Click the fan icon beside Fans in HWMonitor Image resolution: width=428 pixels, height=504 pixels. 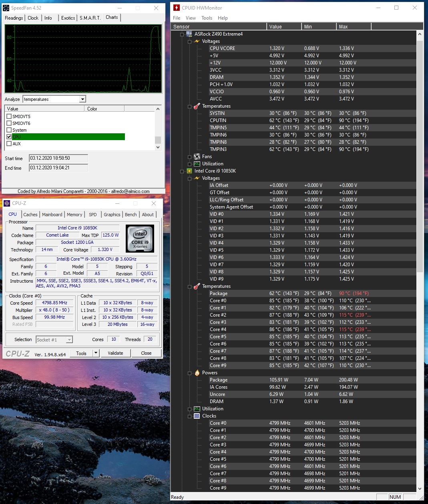(197, 157)
